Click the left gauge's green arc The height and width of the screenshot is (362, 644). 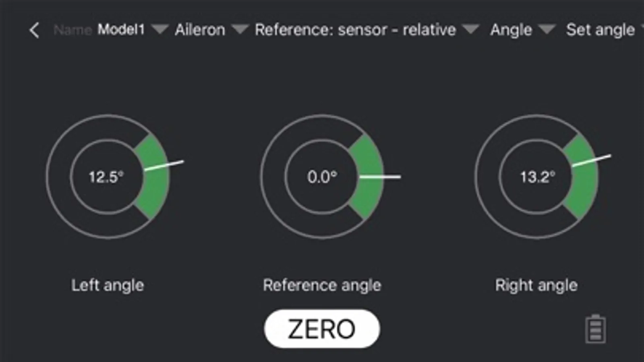click(155, 193)
